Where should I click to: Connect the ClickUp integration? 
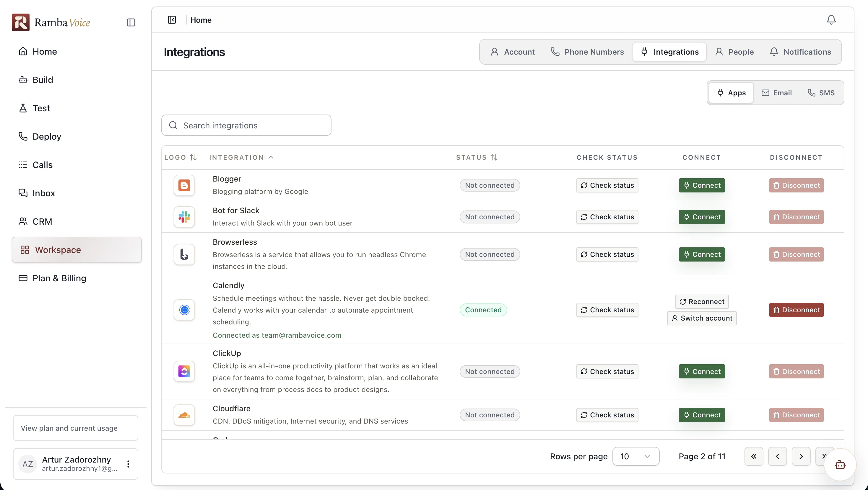click(702, 371)
